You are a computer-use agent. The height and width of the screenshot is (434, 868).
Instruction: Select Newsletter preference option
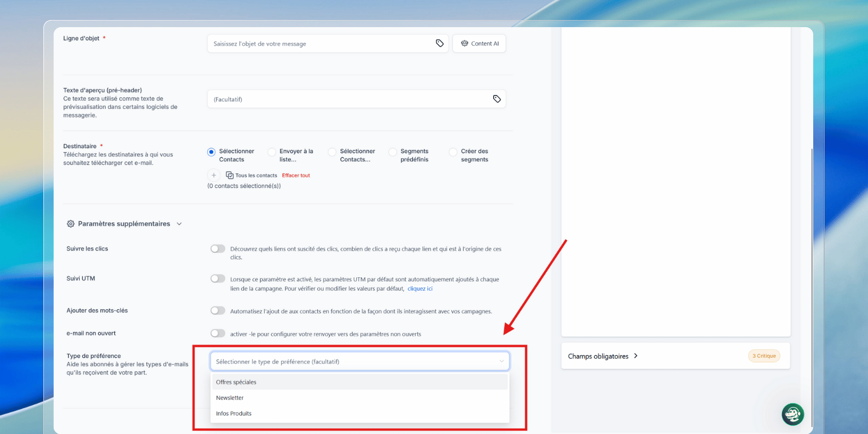pyautogui.click(x=230, y=398)
